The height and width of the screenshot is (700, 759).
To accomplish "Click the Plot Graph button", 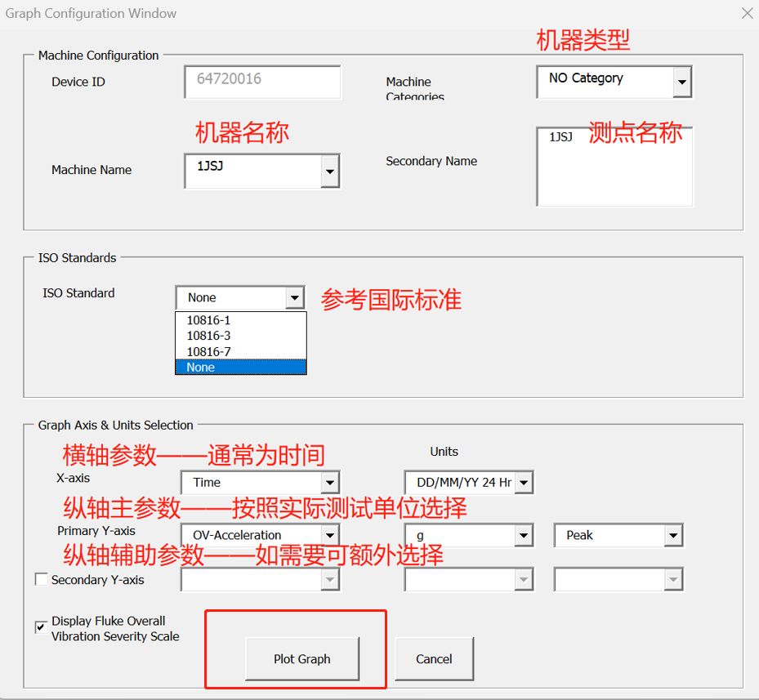I will (x=301, y=659).
